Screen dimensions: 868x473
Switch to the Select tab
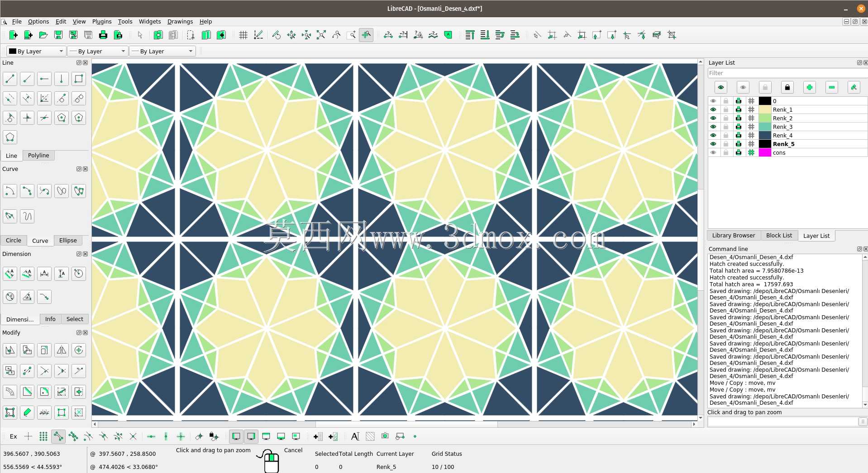(x=75, y=319)
